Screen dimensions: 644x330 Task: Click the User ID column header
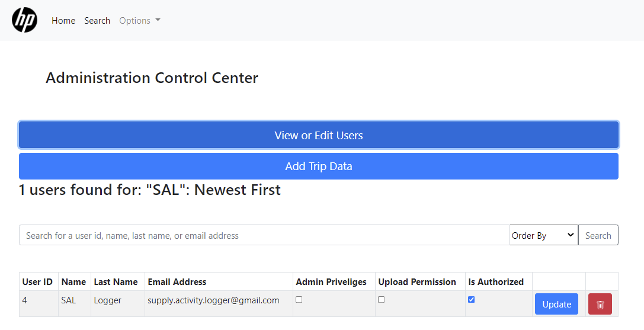point(37,282)
